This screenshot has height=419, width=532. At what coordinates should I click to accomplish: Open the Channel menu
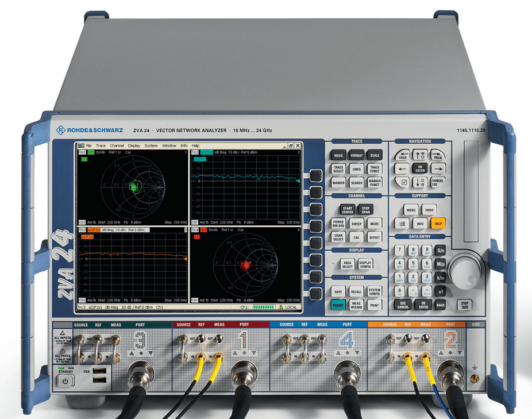point(117,145)
